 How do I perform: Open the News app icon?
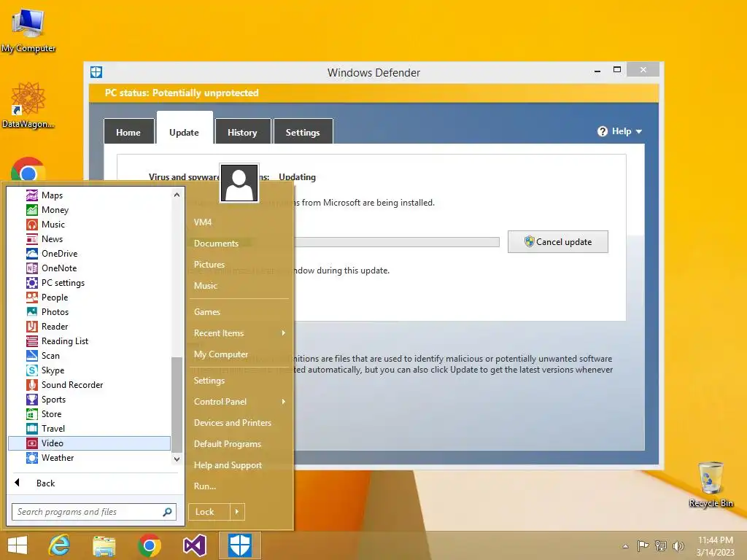32,239
